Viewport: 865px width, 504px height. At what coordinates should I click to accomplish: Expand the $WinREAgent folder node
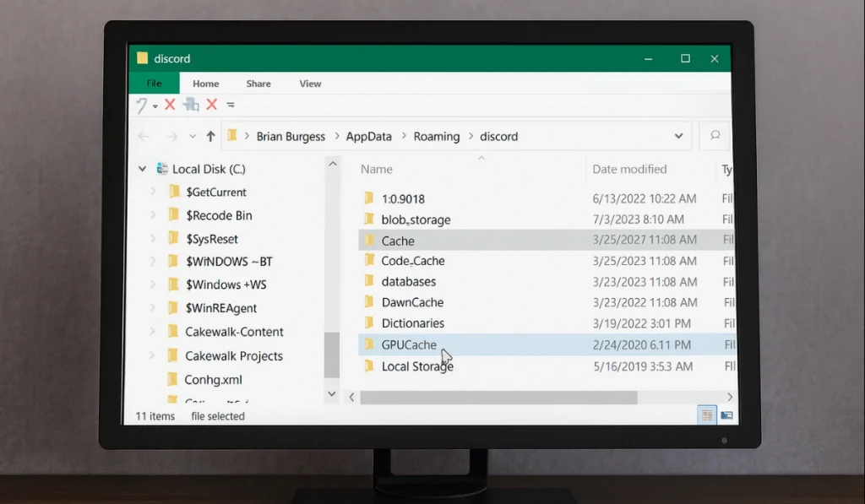coord(153,307)
